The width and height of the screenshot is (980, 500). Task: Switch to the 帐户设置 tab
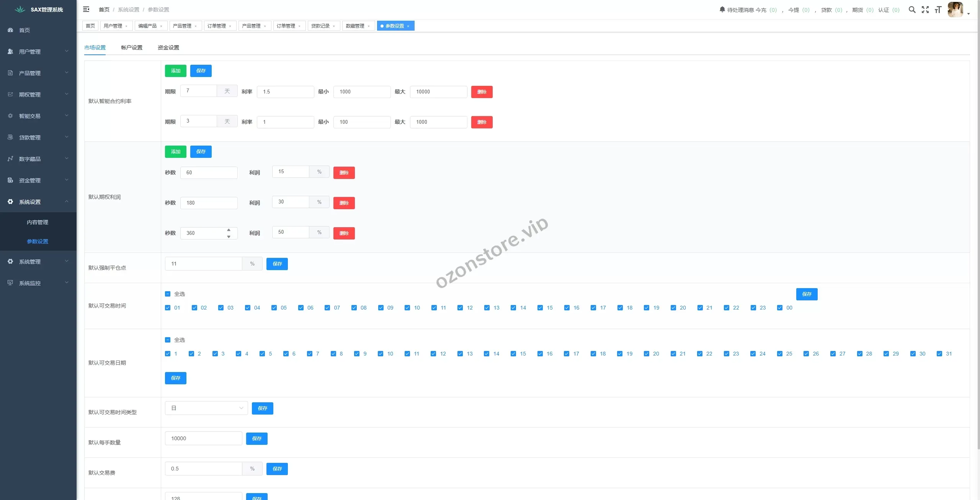(132, 48)
